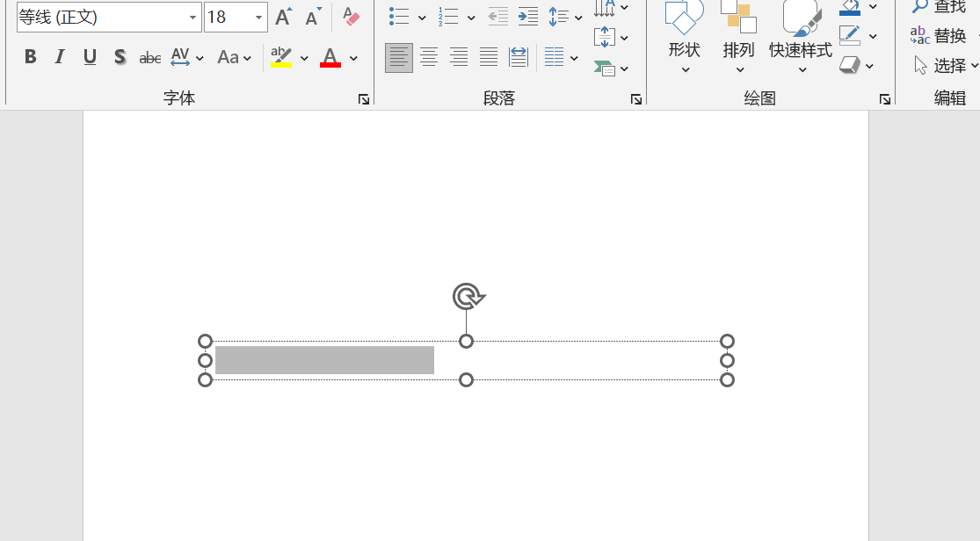The image size is (980, 541).
Task: Decrease font size with the small A
Action: (313, 17)
